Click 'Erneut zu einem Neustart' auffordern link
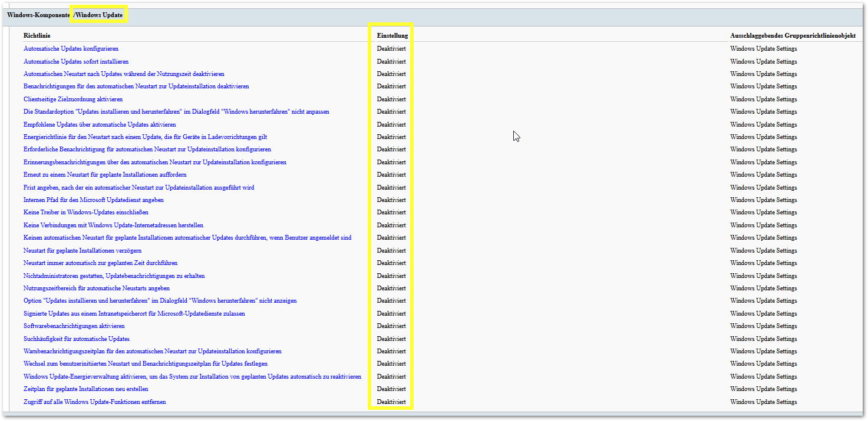 tap(105, 175)
